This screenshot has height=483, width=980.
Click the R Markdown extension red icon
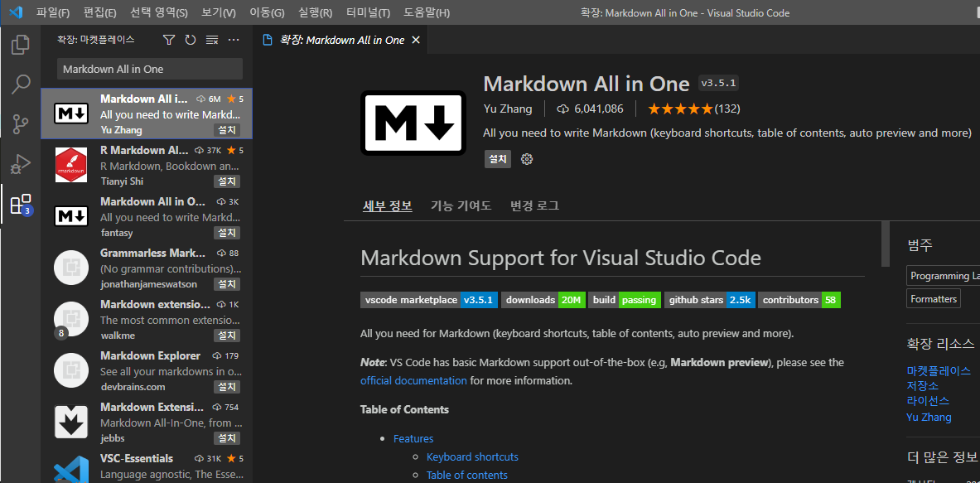pyautogui.click(x=71, y=165)
